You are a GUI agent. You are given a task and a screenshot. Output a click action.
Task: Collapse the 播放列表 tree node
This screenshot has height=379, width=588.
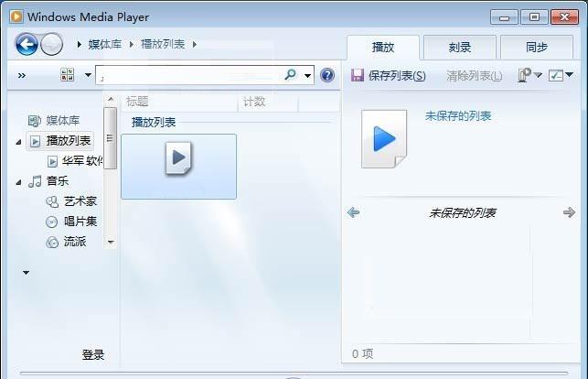tap(18, 142)
